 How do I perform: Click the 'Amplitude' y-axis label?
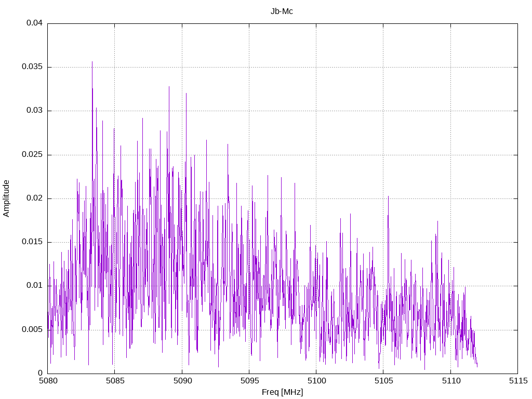[6, 198]
